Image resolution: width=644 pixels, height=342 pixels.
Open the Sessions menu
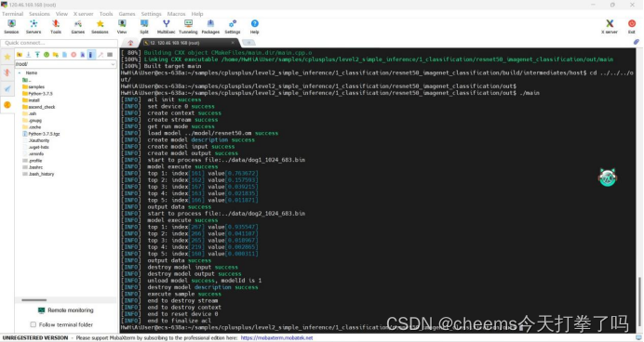pos(39,14)
